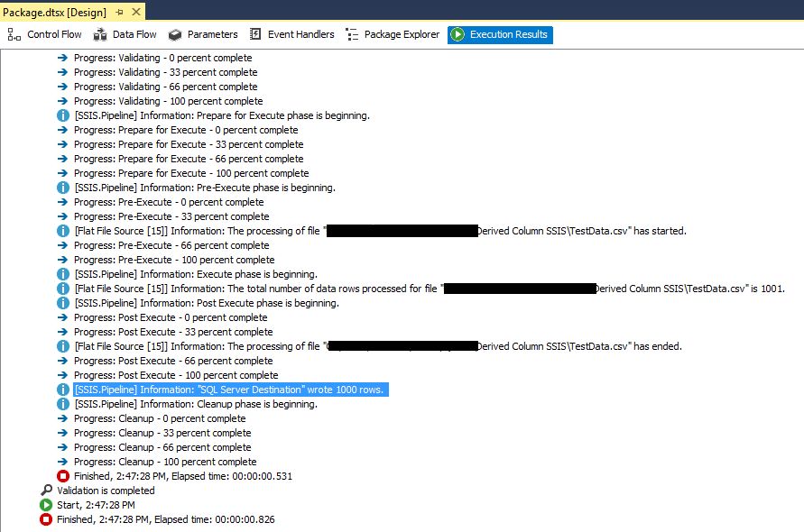
Task: Select the 'TestData.csv has ended' message
Action: pos(378,346)
